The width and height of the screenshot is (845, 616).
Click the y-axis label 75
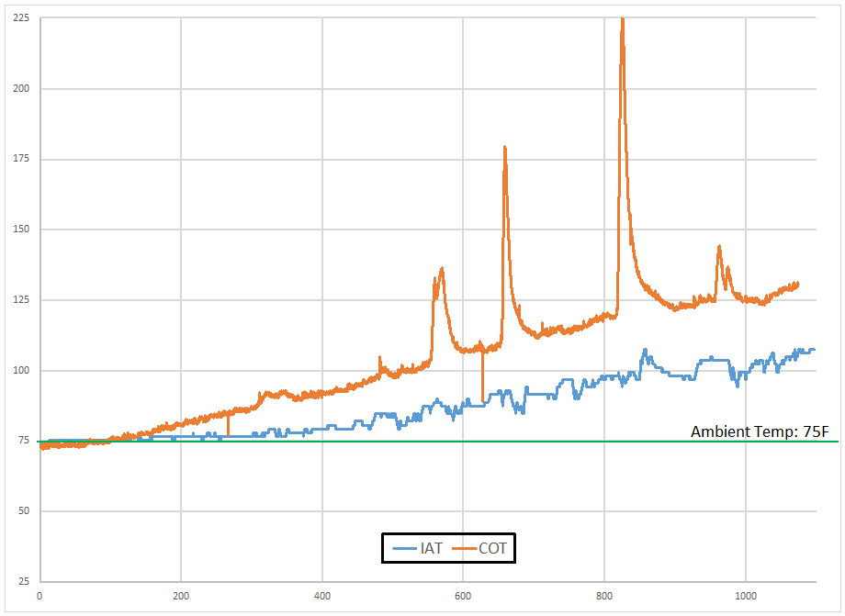(24, 441)
